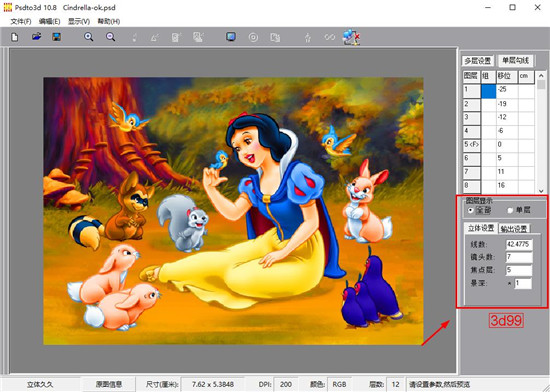The height and width of the screenshot is (392, 550).
Task: Click the save disk toolbar icon
Action: (x=57, y=36)
